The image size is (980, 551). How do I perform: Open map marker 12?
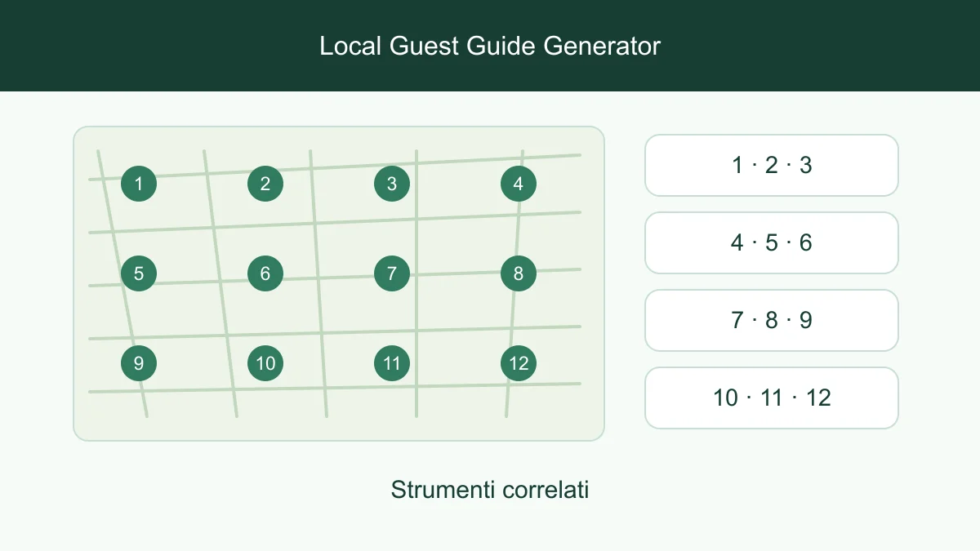519,363
